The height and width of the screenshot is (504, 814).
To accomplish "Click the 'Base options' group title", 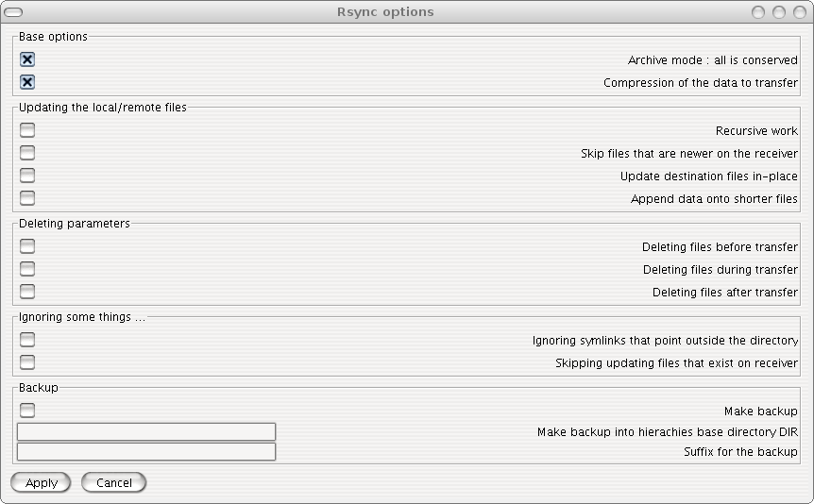I will [x=53, y=37].
